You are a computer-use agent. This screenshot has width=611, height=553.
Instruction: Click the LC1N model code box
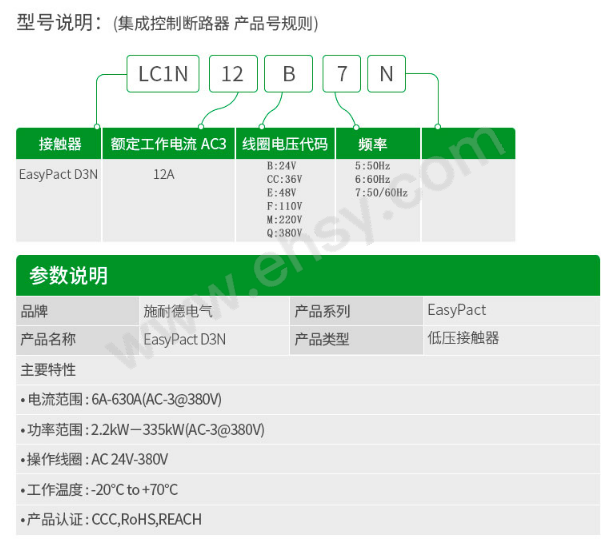163,74
